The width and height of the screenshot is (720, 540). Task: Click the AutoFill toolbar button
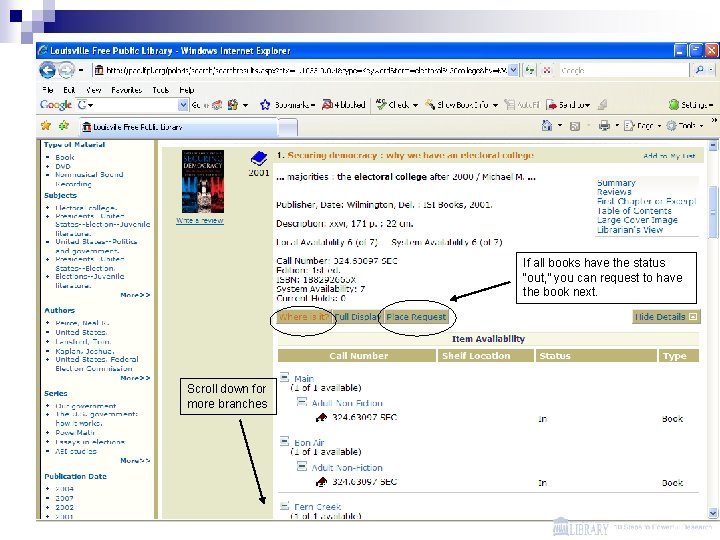click(x=522, y=105)
